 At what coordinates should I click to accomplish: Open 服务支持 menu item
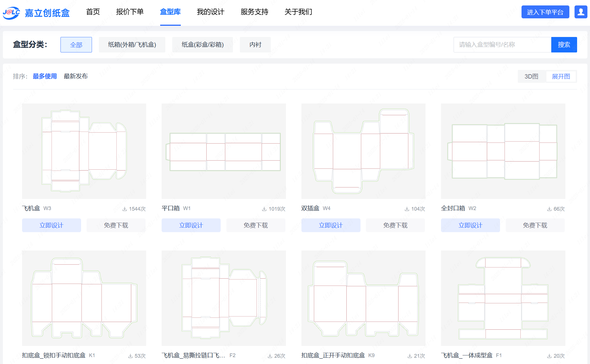tap(254, 12)
